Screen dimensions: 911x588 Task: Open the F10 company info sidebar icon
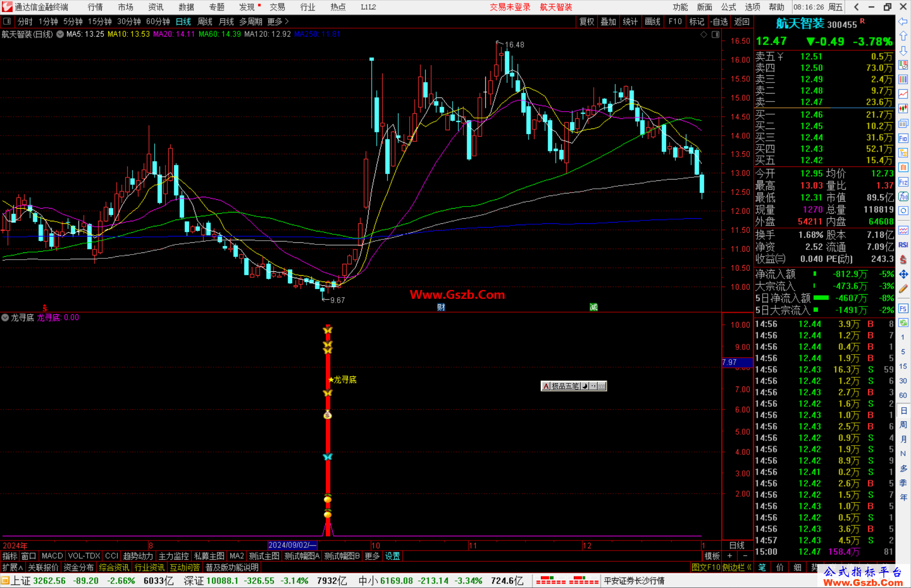pyautogui.click(x=903, y=138)
